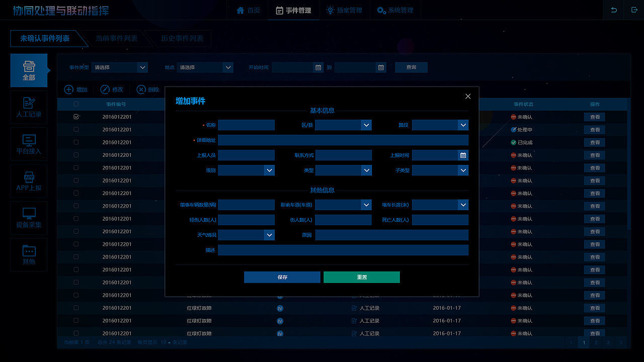This screenshot has width=644, height=362.
Task: Click green 重置 reset button
Action: point(362,277)
